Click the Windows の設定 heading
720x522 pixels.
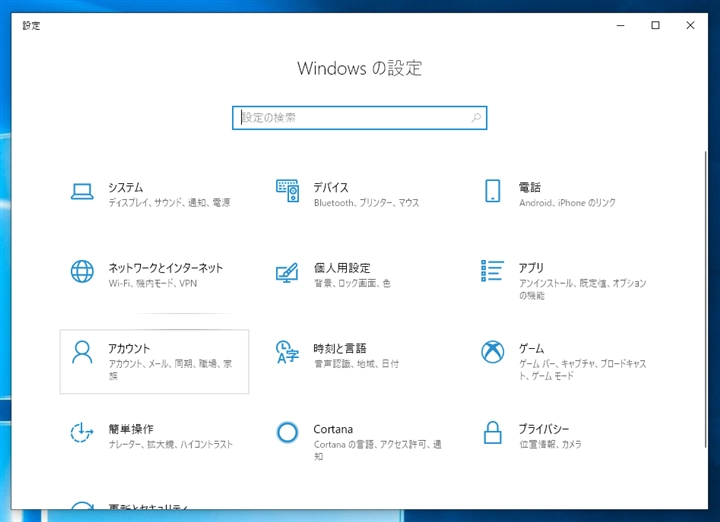click(360, 68)
